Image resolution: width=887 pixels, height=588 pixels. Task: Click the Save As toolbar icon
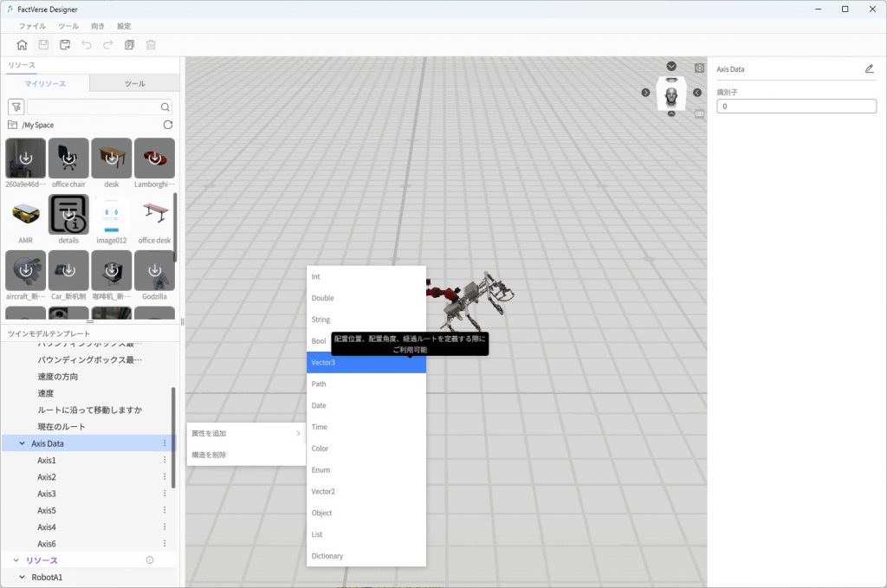pos(65,45)
